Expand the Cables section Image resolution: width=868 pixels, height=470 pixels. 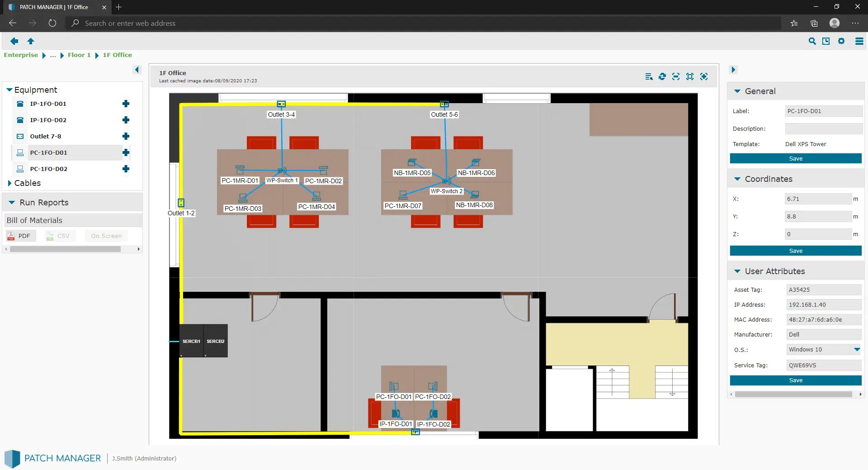(x=9, y=183)
